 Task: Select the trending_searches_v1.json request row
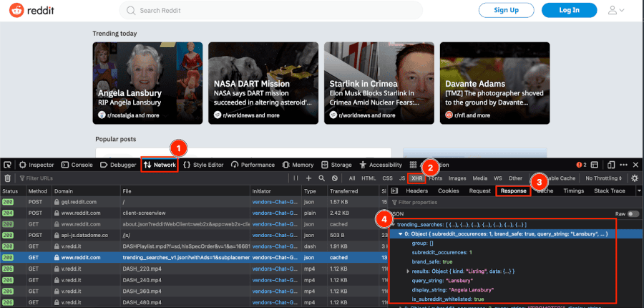(x=194, y=257)
